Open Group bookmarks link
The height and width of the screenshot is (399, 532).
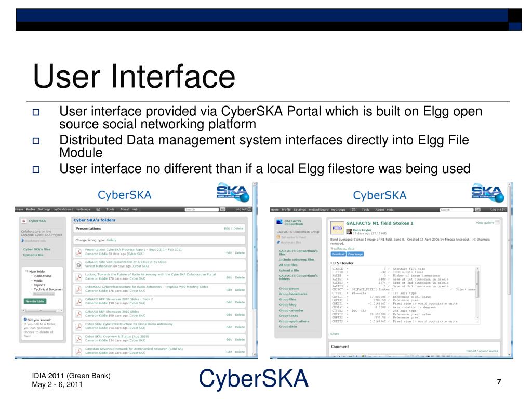pos(293,294)
